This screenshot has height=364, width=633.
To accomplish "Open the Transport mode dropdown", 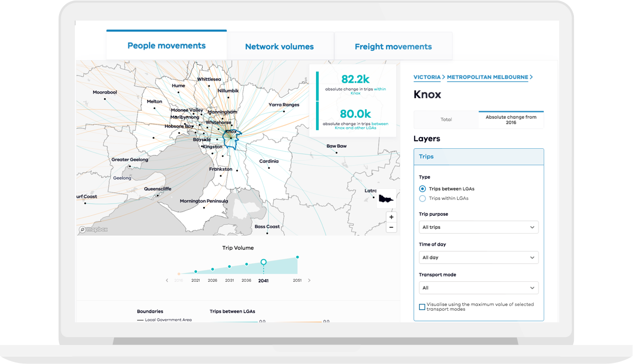I will (478, 288).
